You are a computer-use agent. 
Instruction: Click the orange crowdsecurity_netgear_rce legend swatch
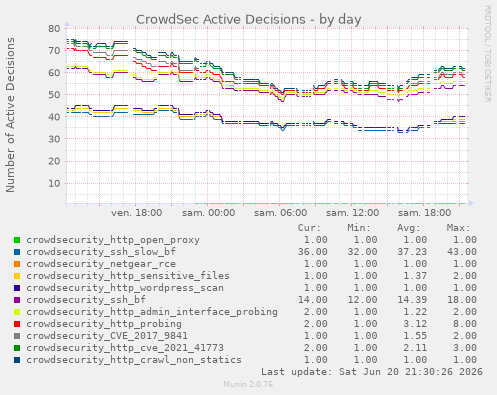(17, 264)
